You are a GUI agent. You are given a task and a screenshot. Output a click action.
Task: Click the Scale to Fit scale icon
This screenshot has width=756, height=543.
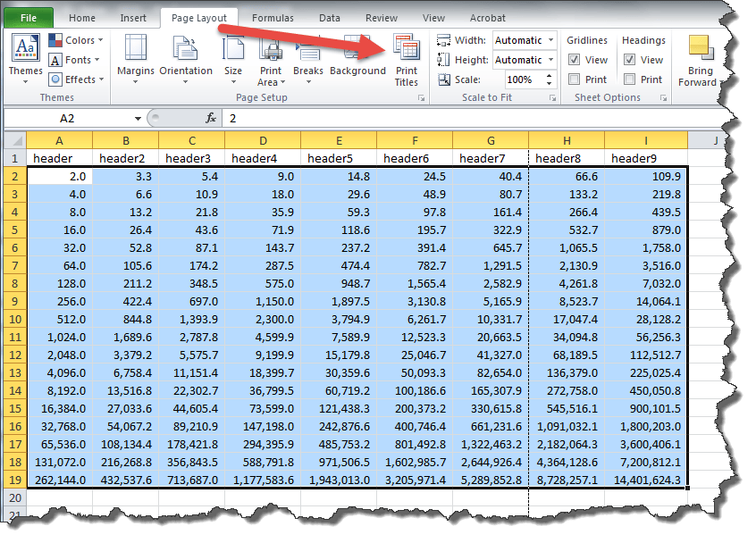[444, 79]
